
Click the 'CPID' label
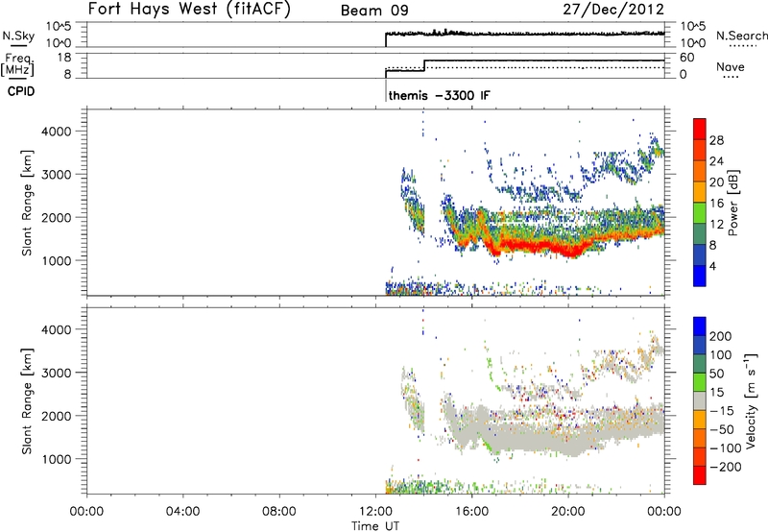(21, 91)
